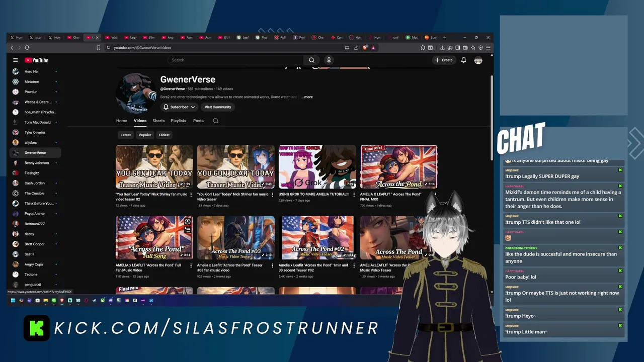Click Visit Community button
The width and height of the screenshot is (644, 362).
click(218, 107)
